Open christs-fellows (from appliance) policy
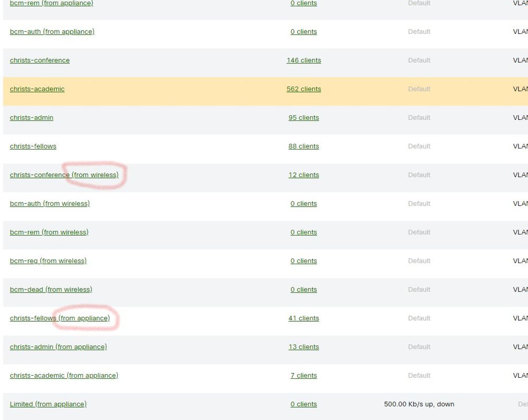This screenshot has width=528, height=420. click(x=60, y=318)
